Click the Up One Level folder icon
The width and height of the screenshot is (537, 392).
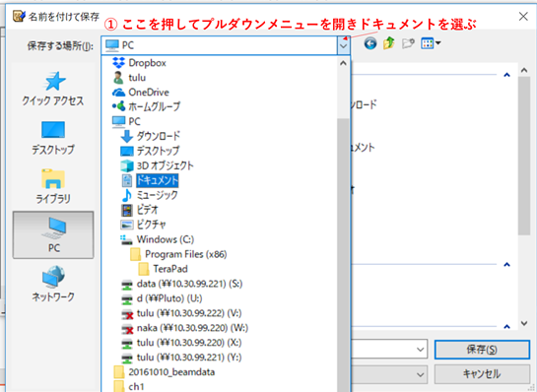tap(389, 43)
